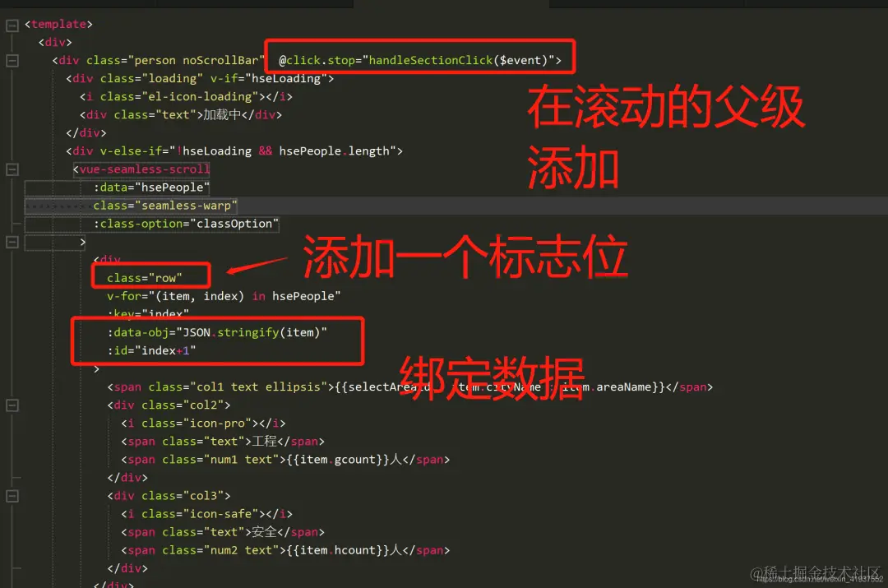Click the seamless-warp class value

pyautogui.click(x=186, y=205)
